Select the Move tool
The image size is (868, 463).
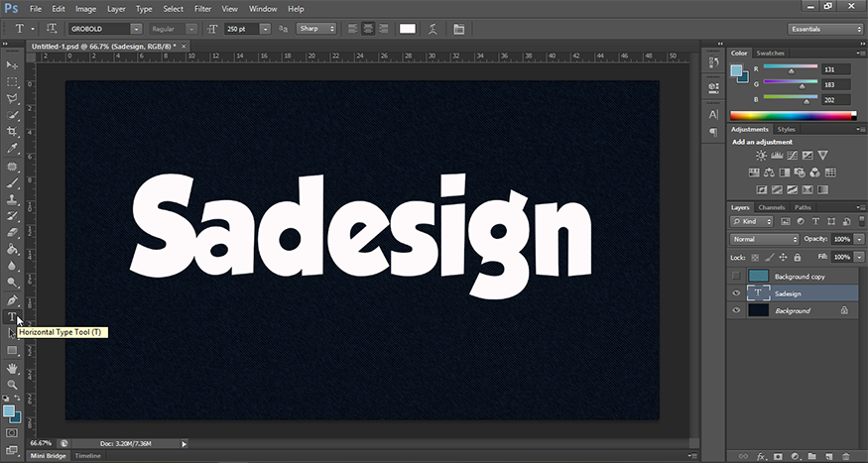tap(12, 65)
